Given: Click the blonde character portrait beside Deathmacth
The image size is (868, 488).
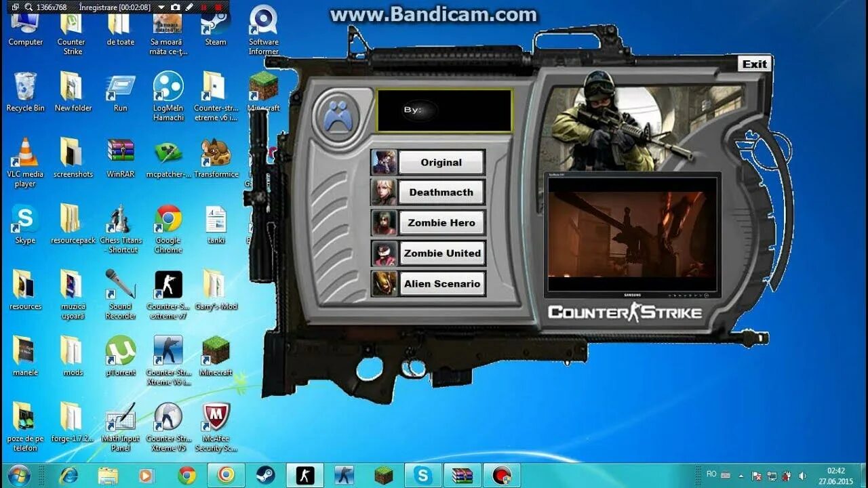Looking at the screenshot, I should click(x=384, y=192).
